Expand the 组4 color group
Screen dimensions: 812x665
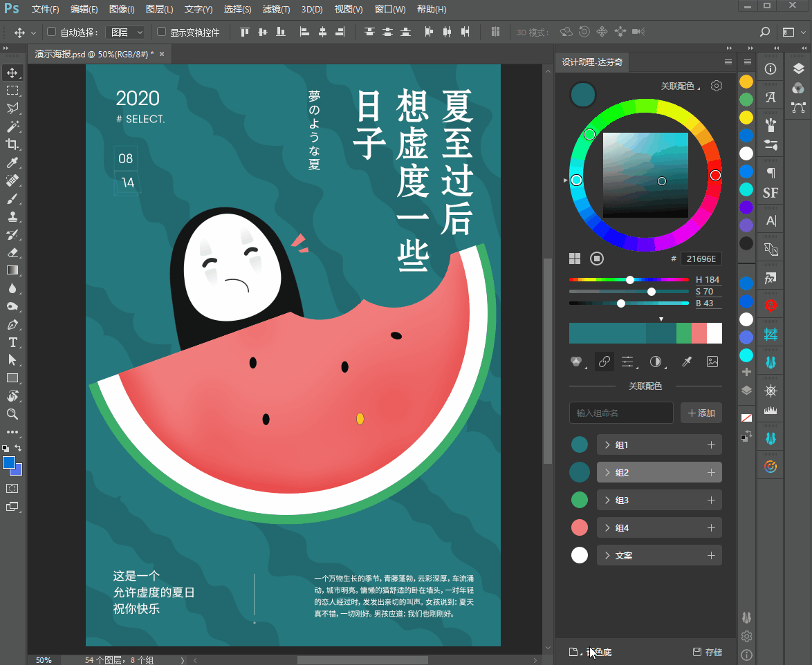click(607, 528)
